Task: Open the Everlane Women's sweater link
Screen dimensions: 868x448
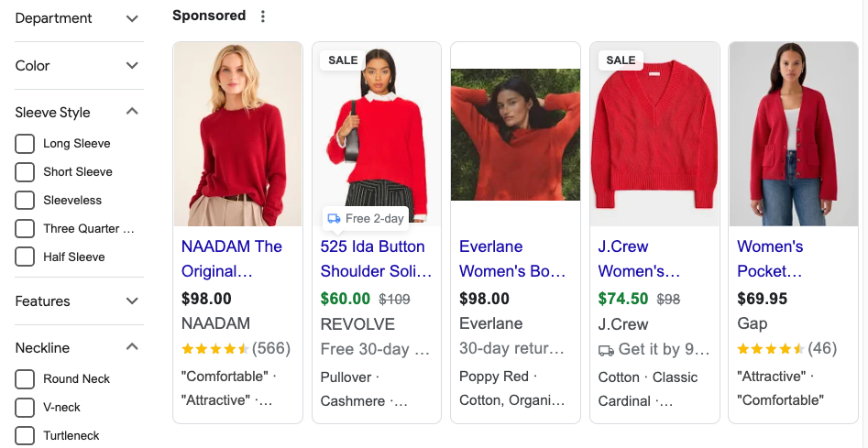Action: click(x=512, y=258)
